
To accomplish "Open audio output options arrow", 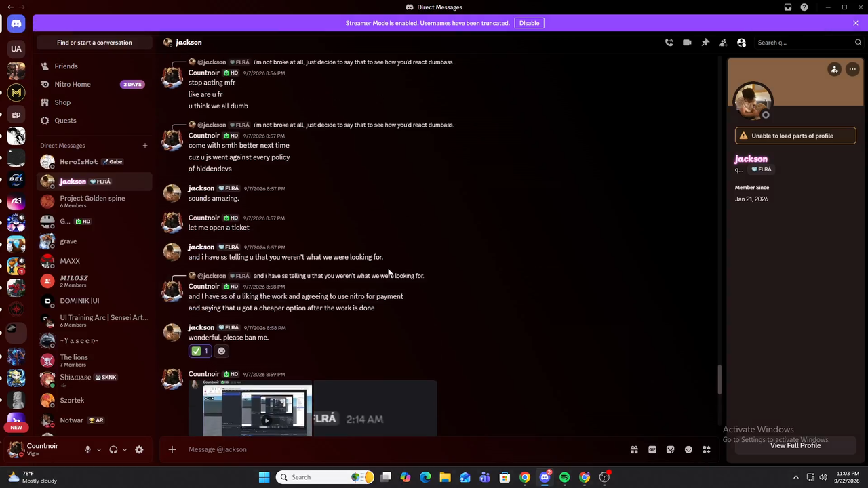I will [x=125, y=449].
